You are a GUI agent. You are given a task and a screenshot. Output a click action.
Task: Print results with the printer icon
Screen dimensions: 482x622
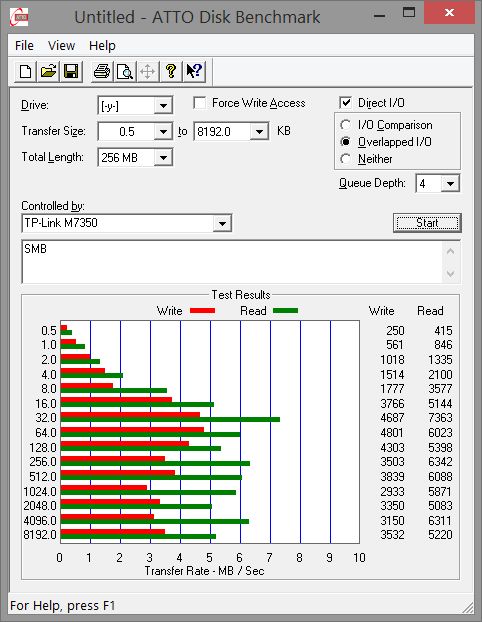pos(102,72)
